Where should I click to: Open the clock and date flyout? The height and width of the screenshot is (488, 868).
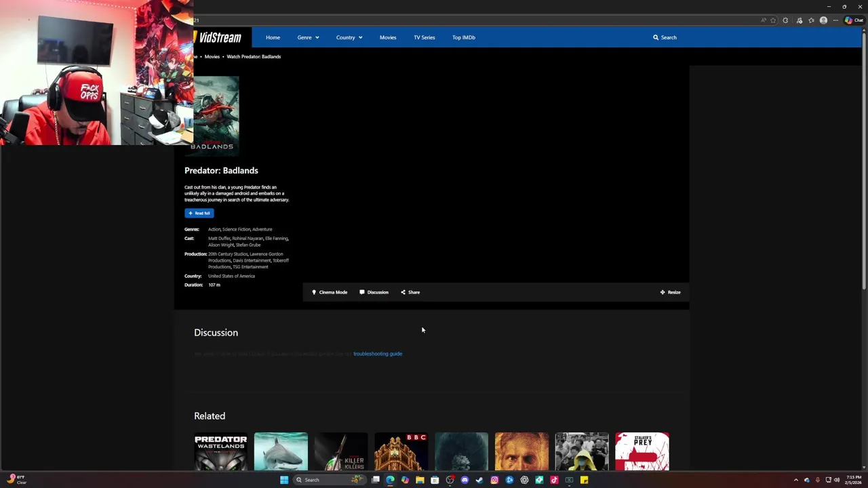(x=854, y=480)
